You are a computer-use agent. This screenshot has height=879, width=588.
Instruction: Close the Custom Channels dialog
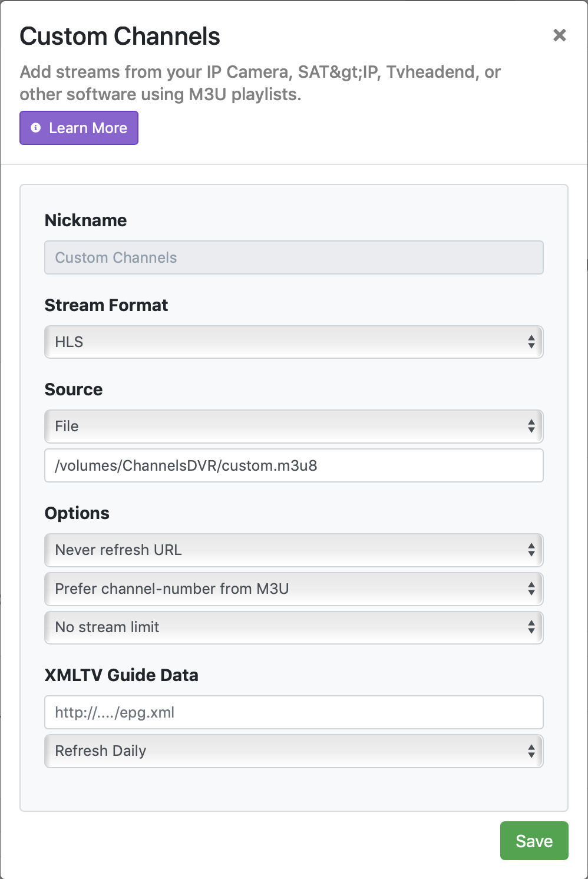(559, 35)
